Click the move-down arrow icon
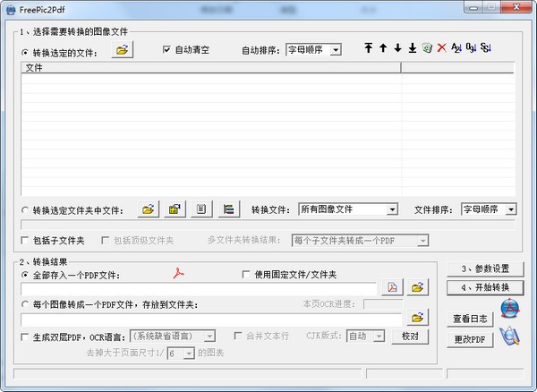The height and width of the screenshot is (392, 537). click(397, 48)
